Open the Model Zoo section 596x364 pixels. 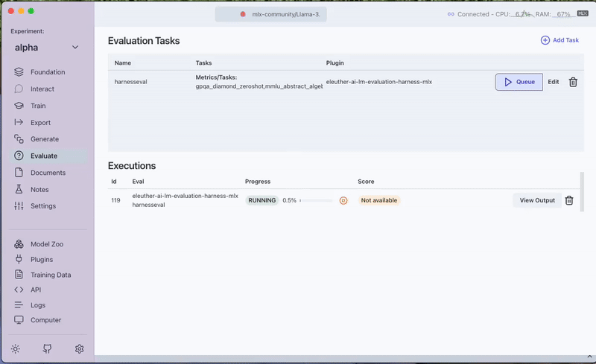pyautogui.click(x=45, y=244)
